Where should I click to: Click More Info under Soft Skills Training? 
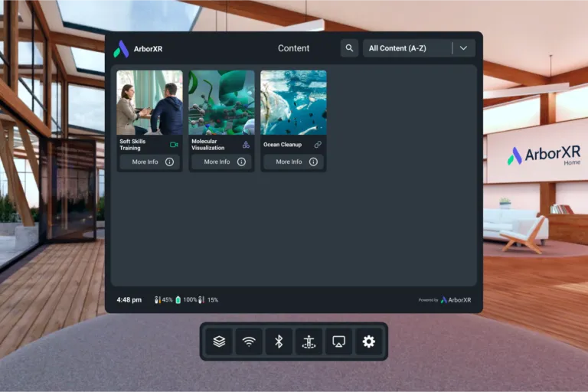click(149, 162)
